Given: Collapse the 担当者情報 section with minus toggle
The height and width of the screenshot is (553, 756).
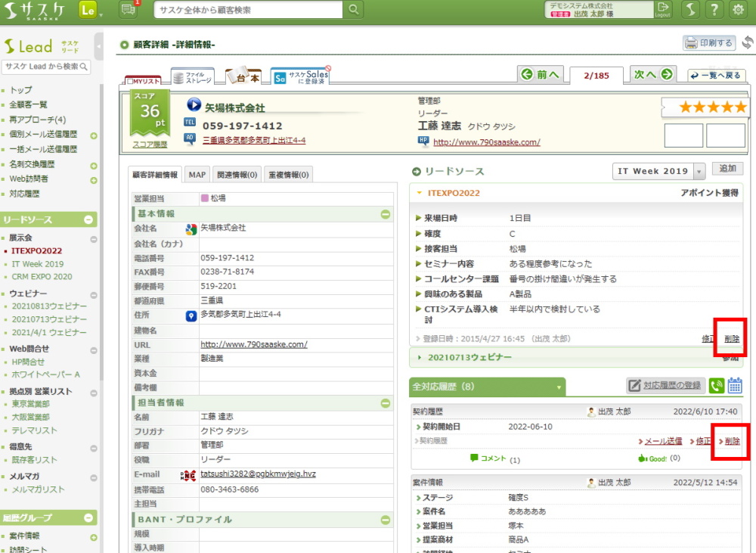Looking at the screenshot, I should click(x=385, y=402).
